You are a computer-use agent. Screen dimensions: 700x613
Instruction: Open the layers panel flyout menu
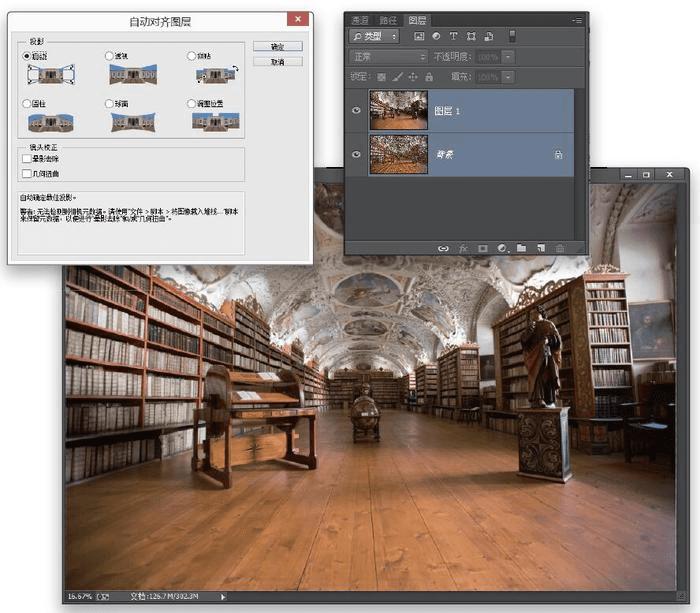577,20
